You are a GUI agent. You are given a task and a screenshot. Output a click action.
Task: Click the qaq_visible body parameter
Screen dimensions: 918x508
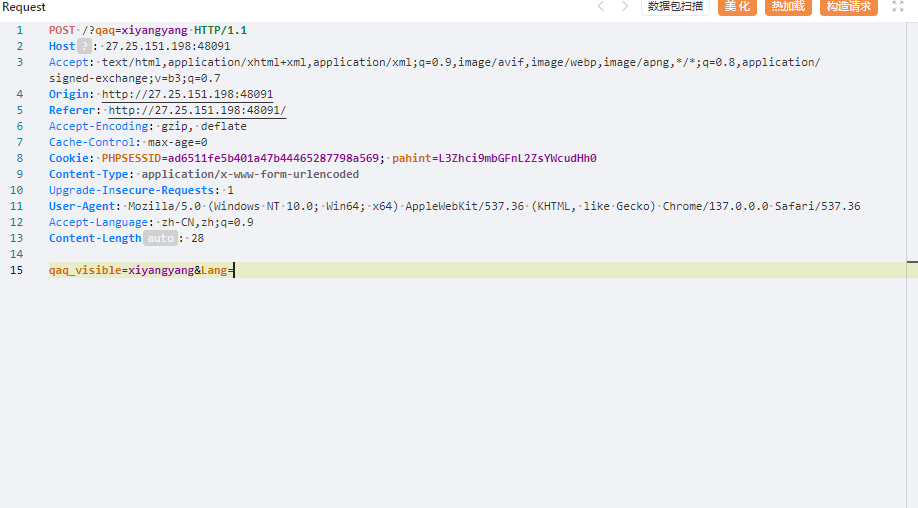point(85,270)
